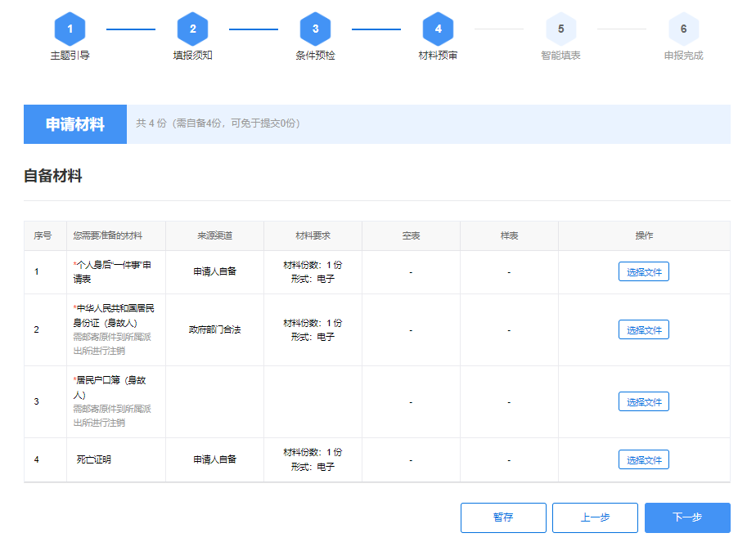
Task: Click the 操作 column header
Action: [x=644, y=235]
